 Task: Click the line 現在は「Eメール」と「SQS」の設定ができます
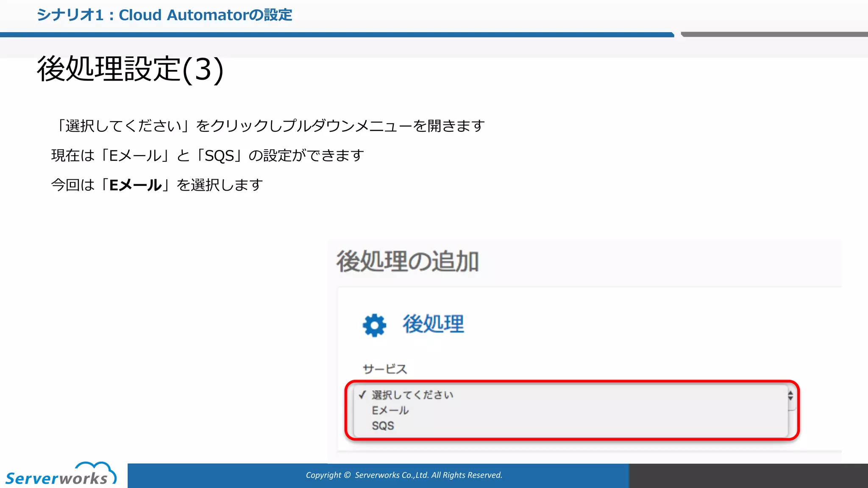click(x=208, y=155)
